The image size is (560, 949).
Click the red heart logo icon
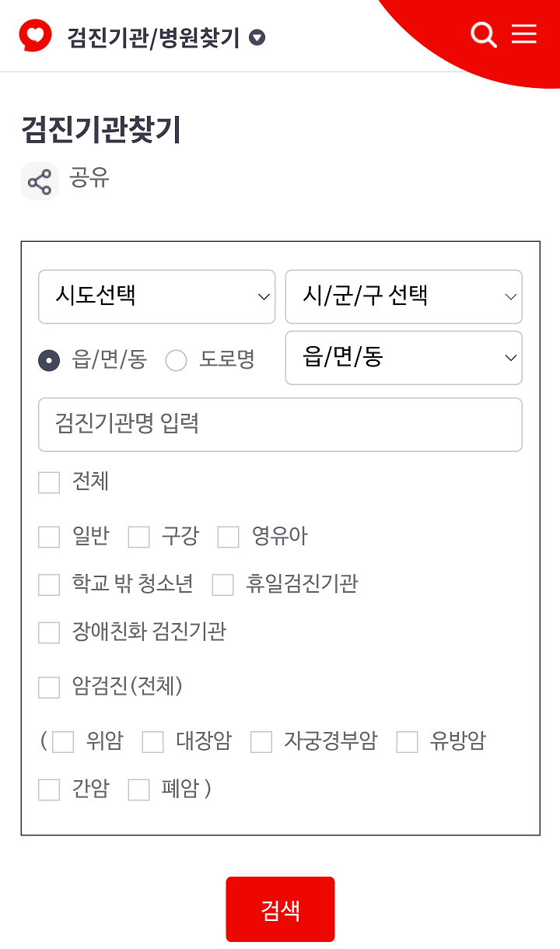tap(36, 36)
